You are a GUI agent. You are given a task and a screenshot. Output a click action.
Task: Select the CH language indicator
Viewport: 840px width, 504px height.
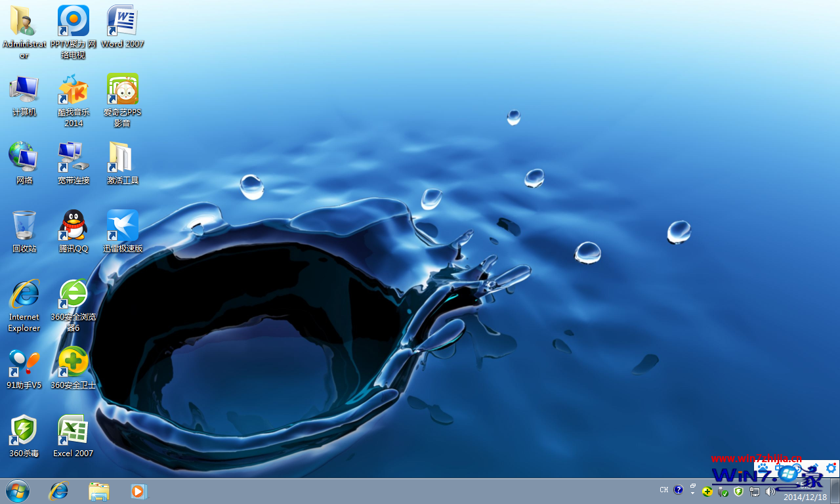tap(663, 490)
